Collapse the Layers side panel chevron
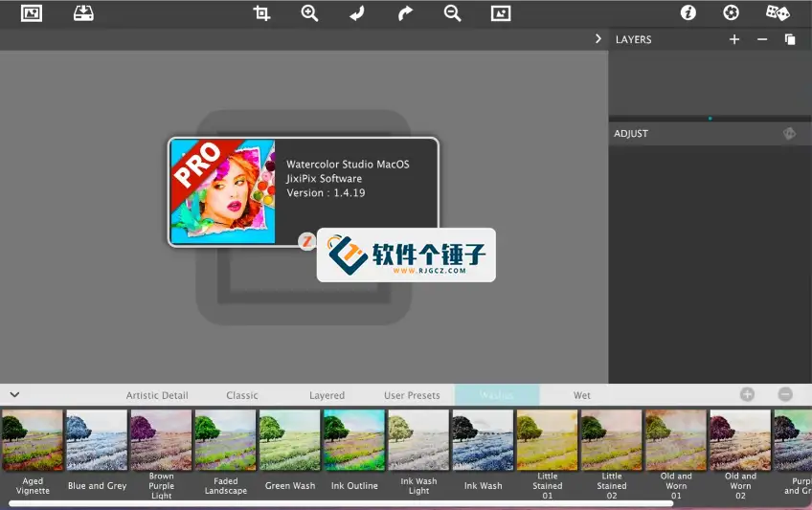Viewport: 812px width, 510px height. pyautogui.click(x=598, y=39)
